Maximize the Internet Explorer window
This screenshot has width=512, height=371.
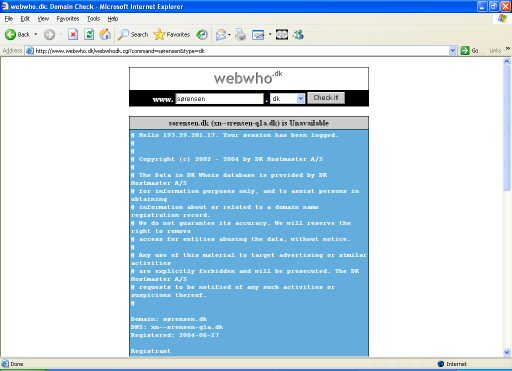coord(494,6)
